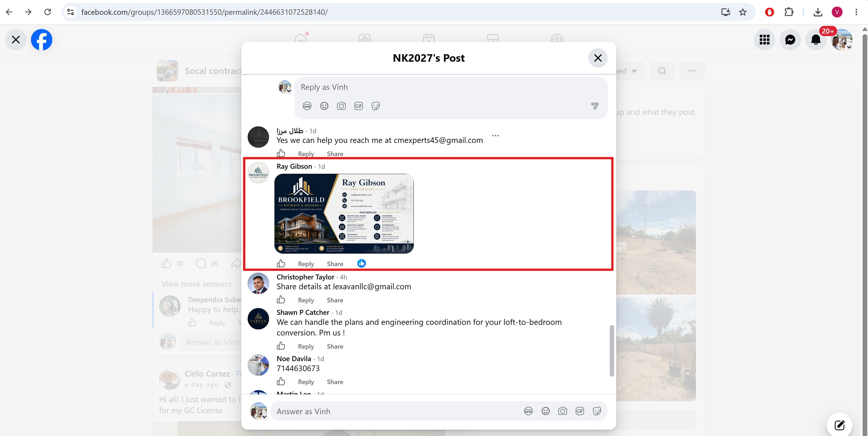Viewport: 868px width, 436px height.
Task: Reply to Ray Gibson's comment
Action: (306, 264)
